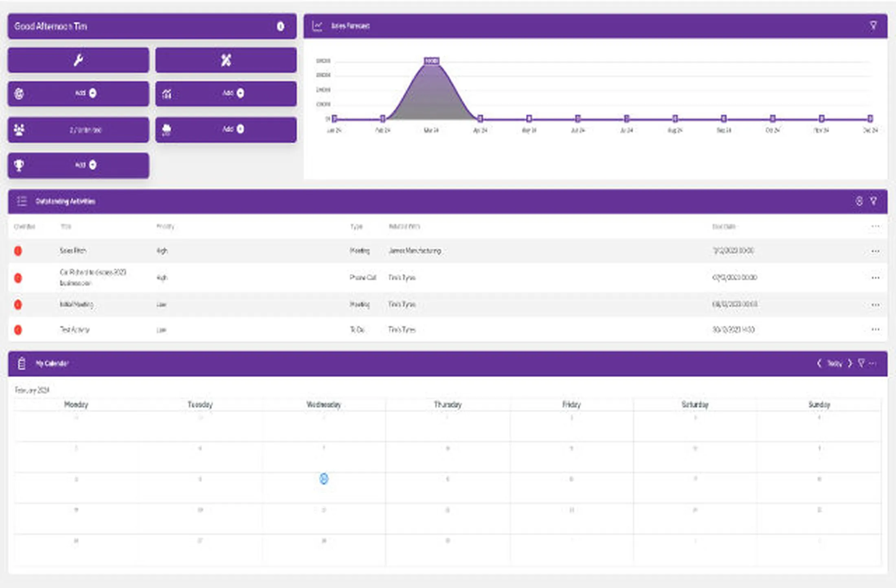Click the circular settings icon in Outstanding Activities header

tap(859, 201)
